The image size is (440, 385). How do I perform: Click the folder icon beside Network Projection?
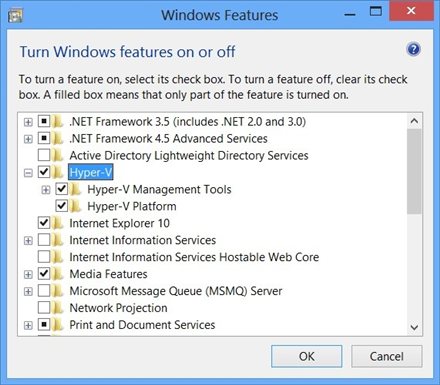pos(58,307)
